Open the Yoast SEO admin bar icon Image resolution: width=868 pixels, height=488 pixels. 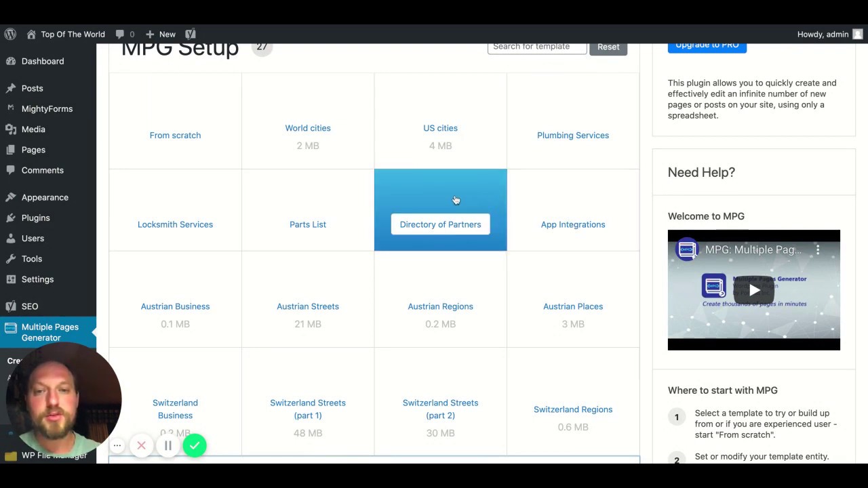[191, 34]
